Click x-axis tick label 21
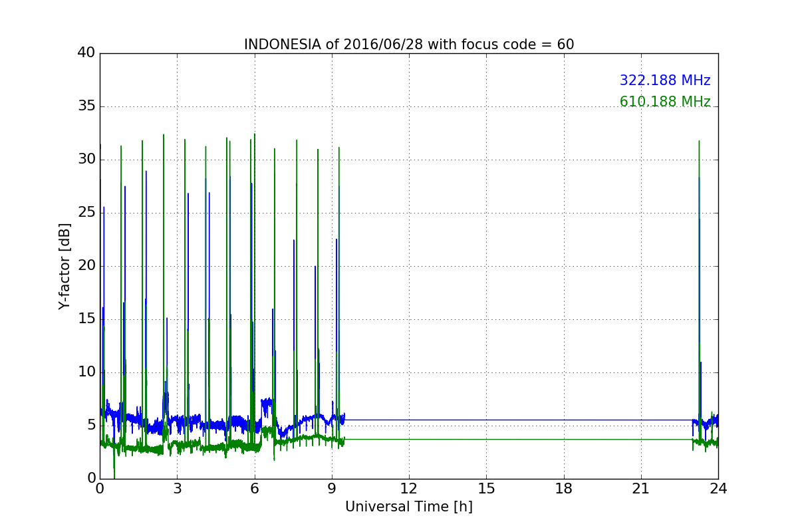The height and width of the screenshot is (532, 798). pos(641,489)
